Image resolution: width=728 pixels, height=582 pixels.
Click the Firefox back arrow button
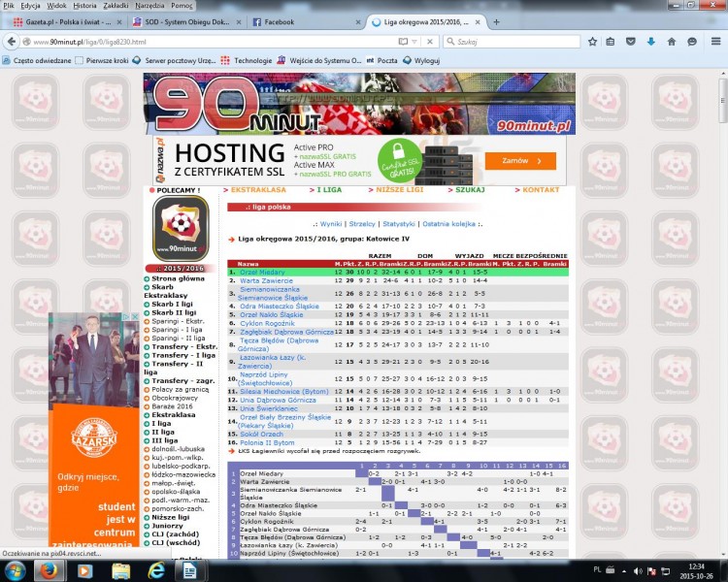coord(11,42)
